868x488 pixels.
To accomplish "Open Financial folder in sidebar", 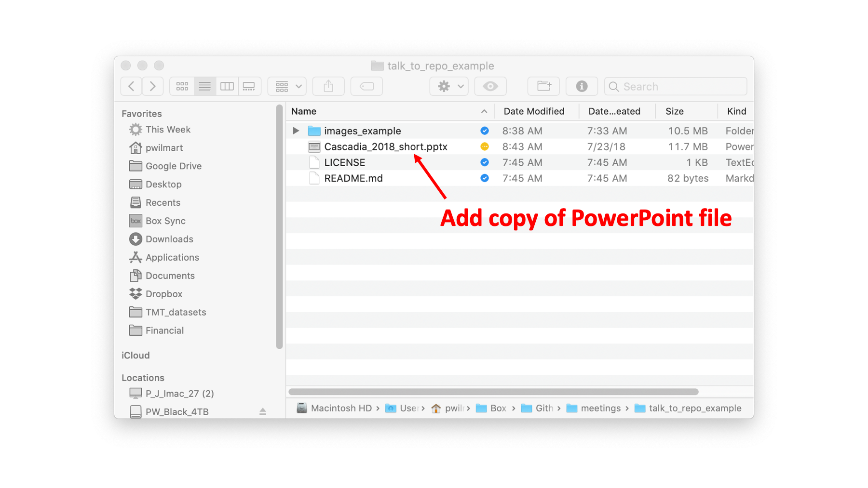I will [156, 331].
